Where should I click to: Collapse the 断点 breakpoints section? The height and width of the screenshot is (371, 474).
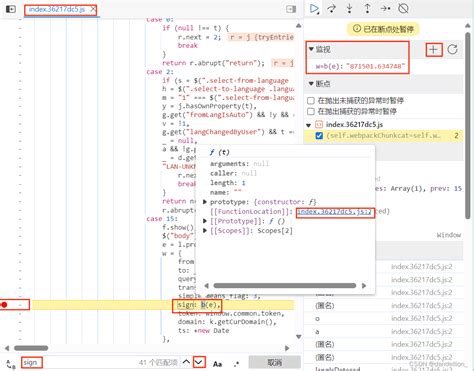pos(311,84)
